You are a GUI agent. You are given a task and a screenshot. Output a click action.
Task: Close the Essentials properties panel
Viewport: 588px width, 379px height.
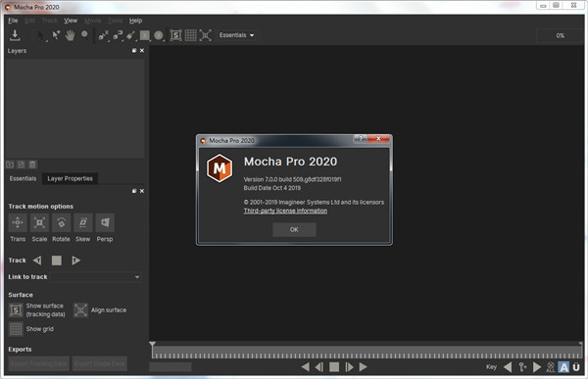[x=142, y=191]
